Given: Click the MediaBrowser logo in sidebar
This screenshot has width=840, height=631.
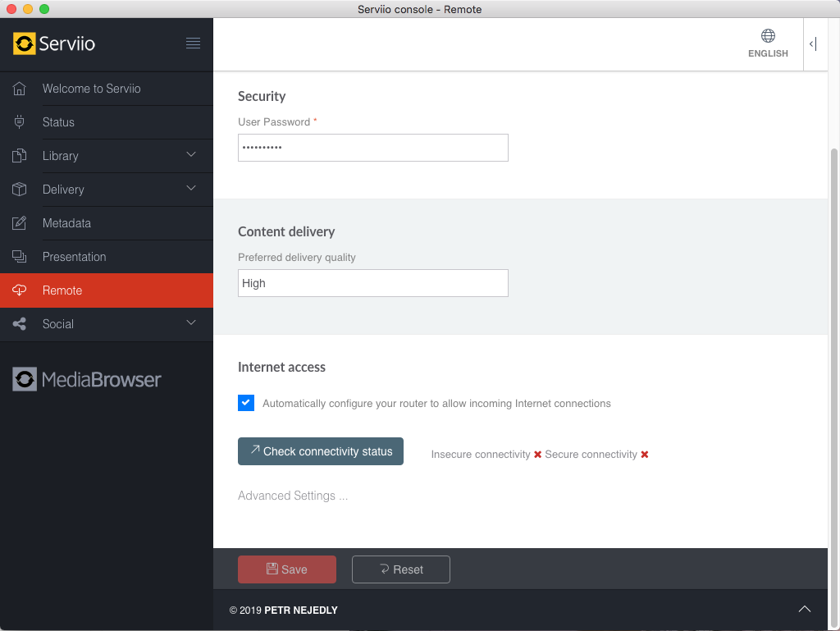Looking at the screenshot, I should click(87, 379).
